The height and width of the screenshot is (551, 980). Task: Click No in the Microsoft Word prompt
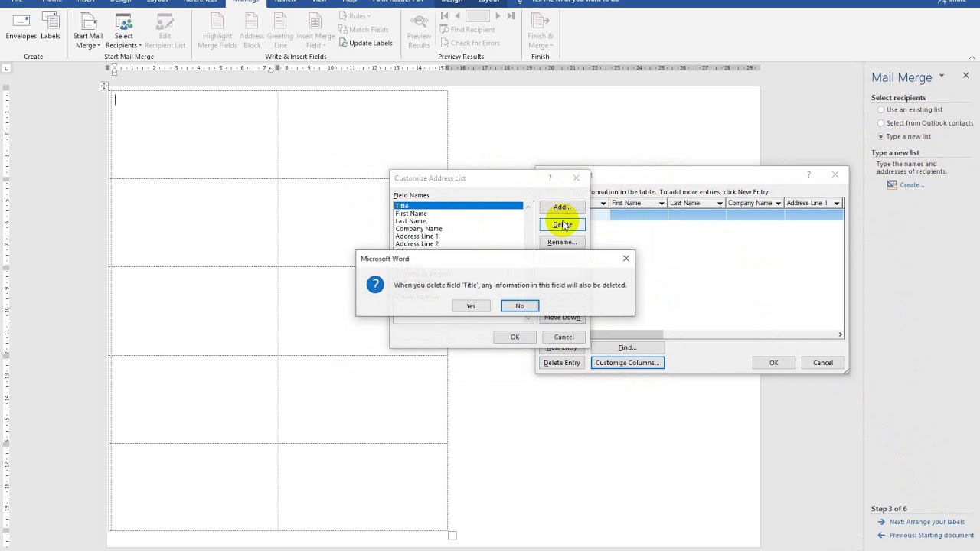pos(520,306)
